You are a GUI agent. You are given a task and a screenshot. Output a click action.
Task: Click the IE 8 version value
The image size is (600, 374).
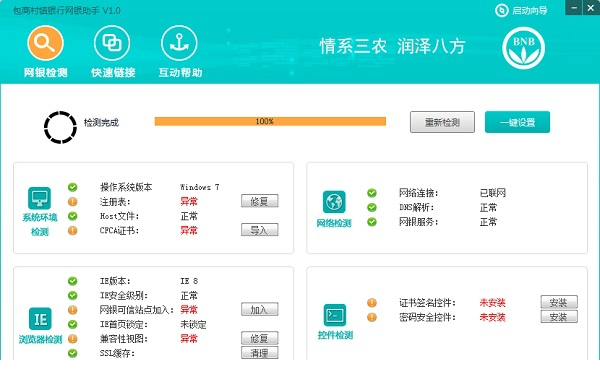click(189, 281)
